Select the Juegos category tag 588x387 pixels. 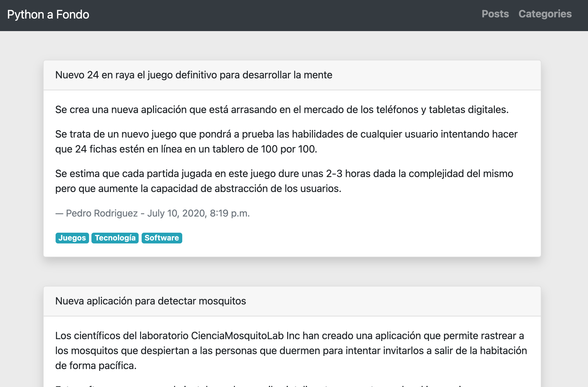72,238
